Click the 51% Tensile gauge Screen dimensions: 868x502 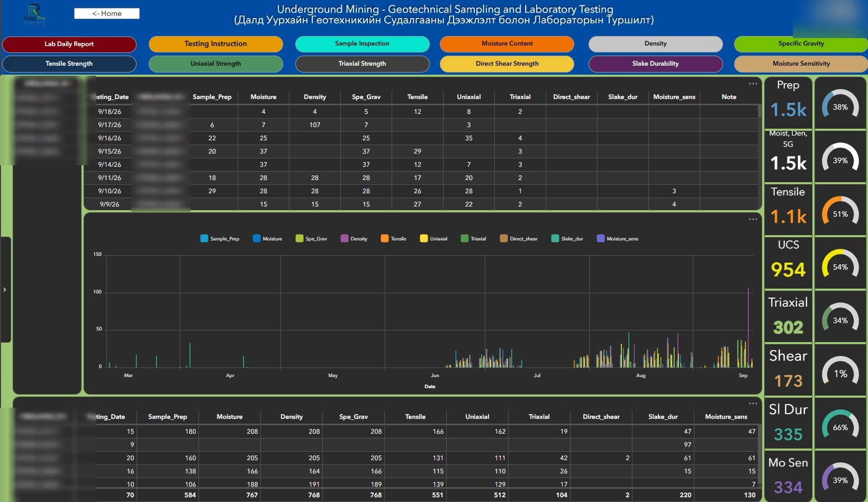[840, 211]
